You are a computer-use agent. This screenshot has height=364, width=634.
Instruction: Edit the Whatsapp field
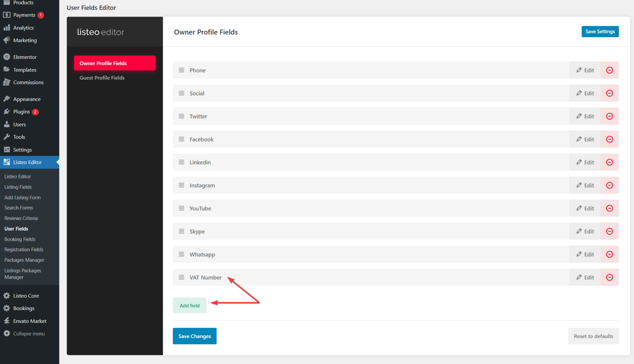coord(585,254)
